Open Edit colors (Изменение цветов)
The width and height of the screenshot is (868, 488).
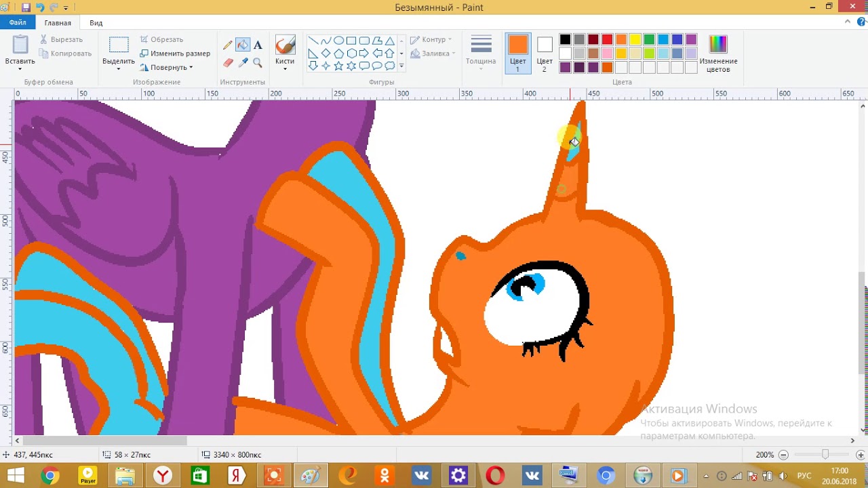[718, 53]
